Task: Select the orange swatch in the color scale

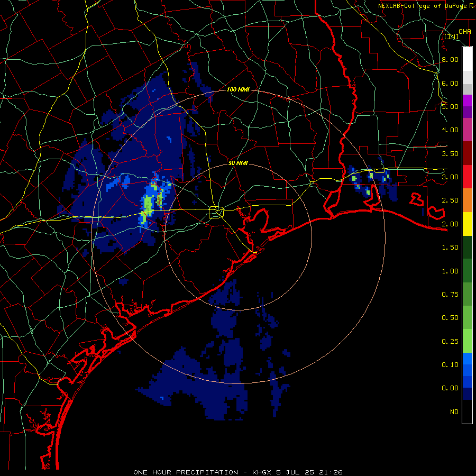Action: [467, 200]
